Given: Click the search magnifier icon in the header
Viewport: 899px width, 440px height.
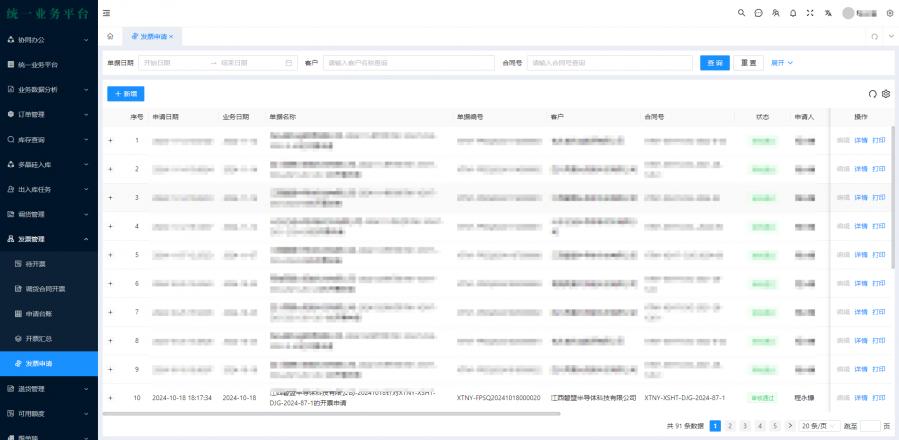Looking at the screenshot, I should pyautogui.click(x=741, y=13).
